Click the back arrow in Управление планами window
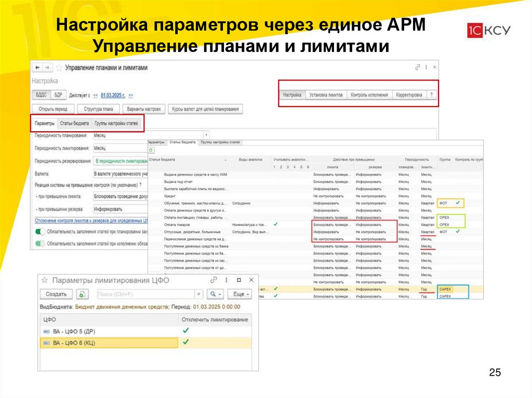This screenshot has width=532, height=398. (x=37, y=67)
